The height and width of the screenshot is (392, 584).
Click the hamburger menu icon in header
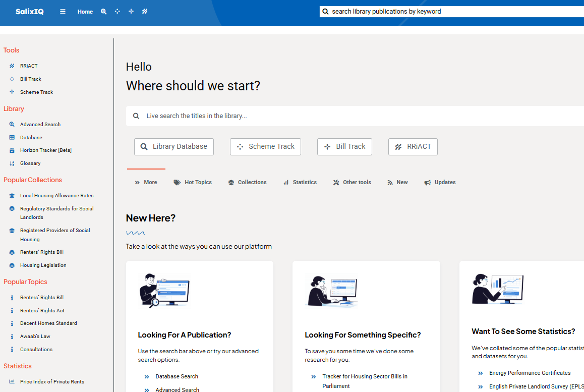63,12
